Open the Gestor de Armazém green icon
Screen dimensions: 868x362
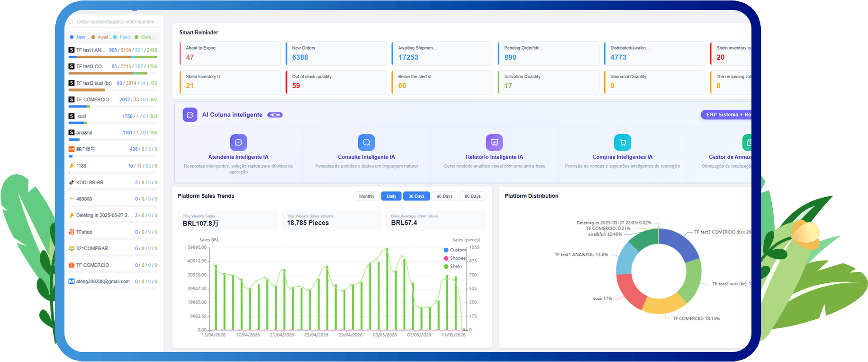(x=747, y=142)
